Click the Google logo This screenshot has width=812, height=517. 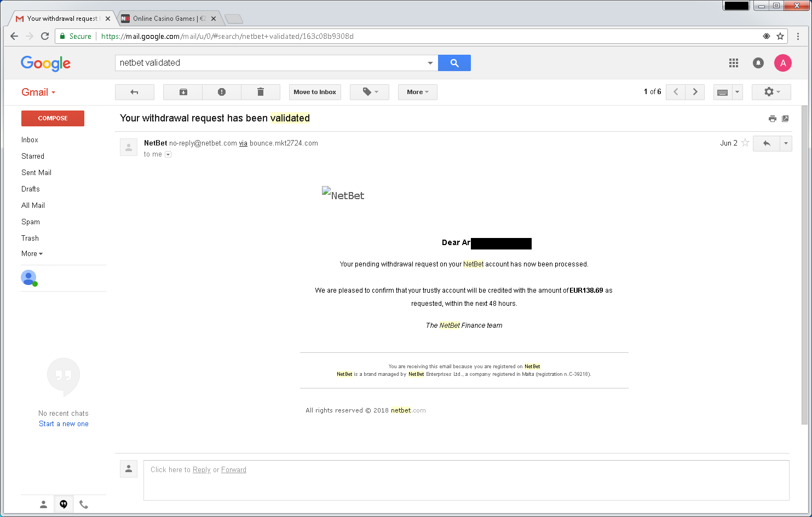(46, 63)
